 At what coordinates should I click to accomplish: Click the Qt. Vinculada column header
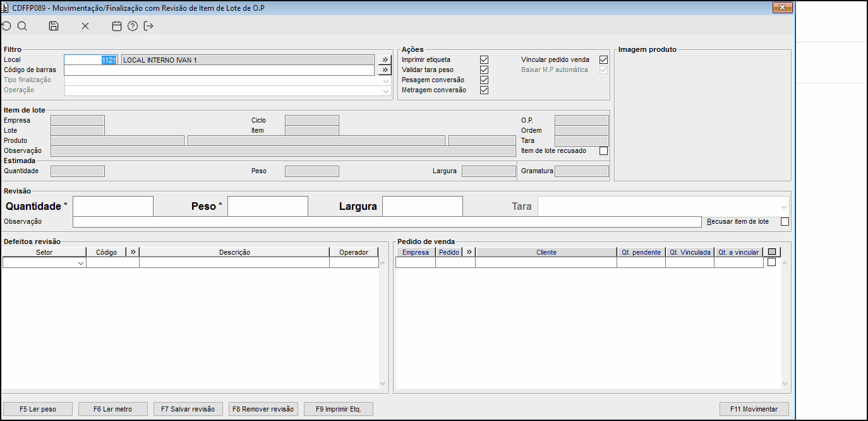click(x=690, y=252)
